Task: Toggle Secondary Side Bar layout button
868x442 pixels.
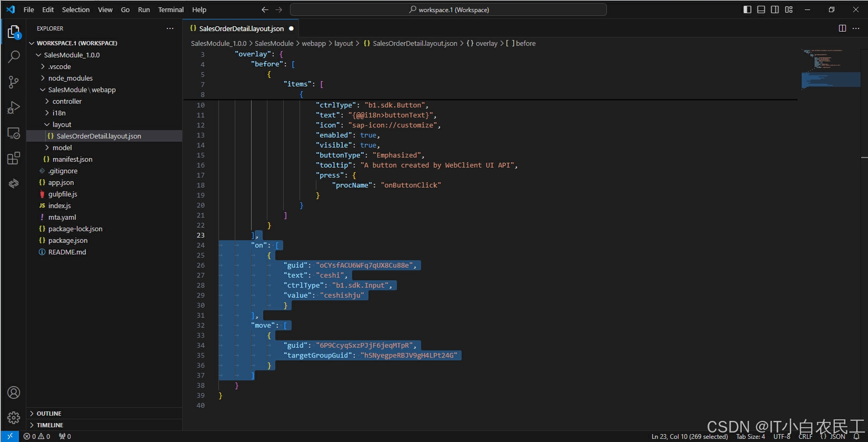Action: click(775, 9)
